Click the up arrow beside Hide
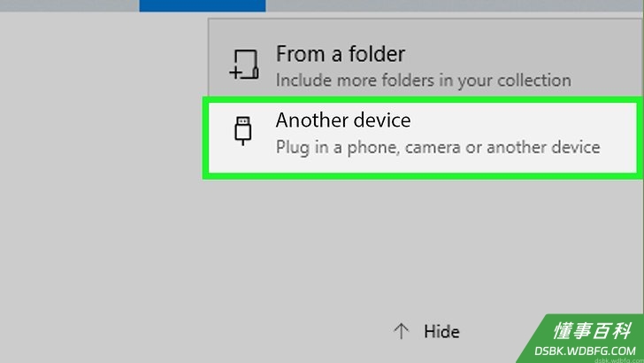 click(402, 331)
